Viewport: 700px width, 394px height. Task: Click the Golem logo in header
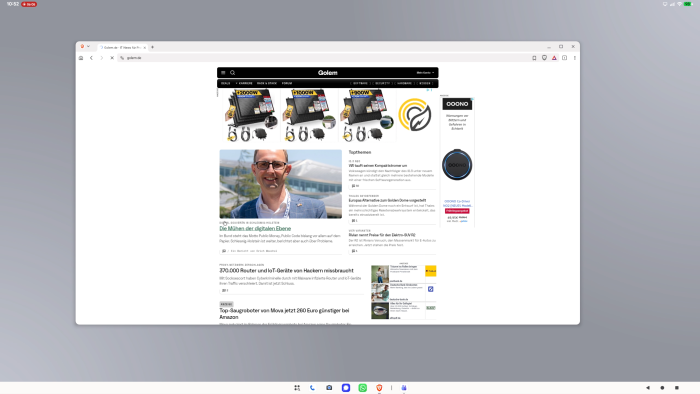point(328,73)
